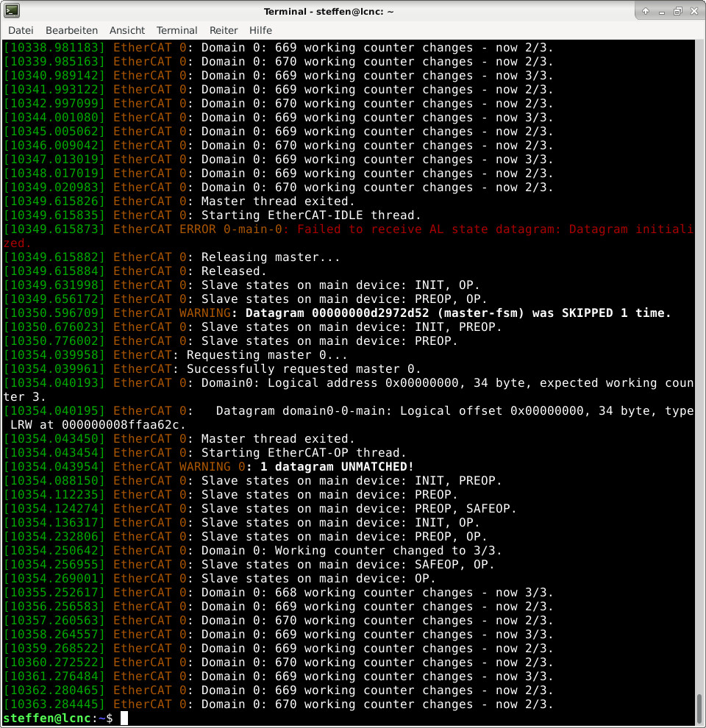Open the Datei menu
Image resolution: width=706 pixels, height=728 pixels.
click(x=21, y=30)
